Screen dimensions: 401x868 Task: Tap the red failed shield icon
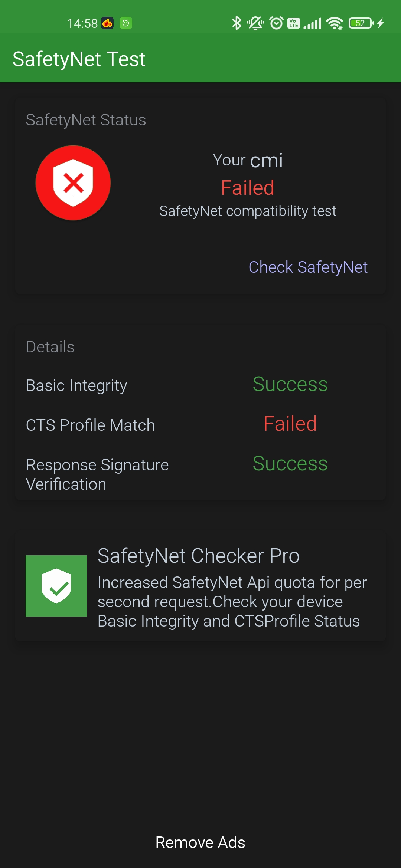(73, 183)
